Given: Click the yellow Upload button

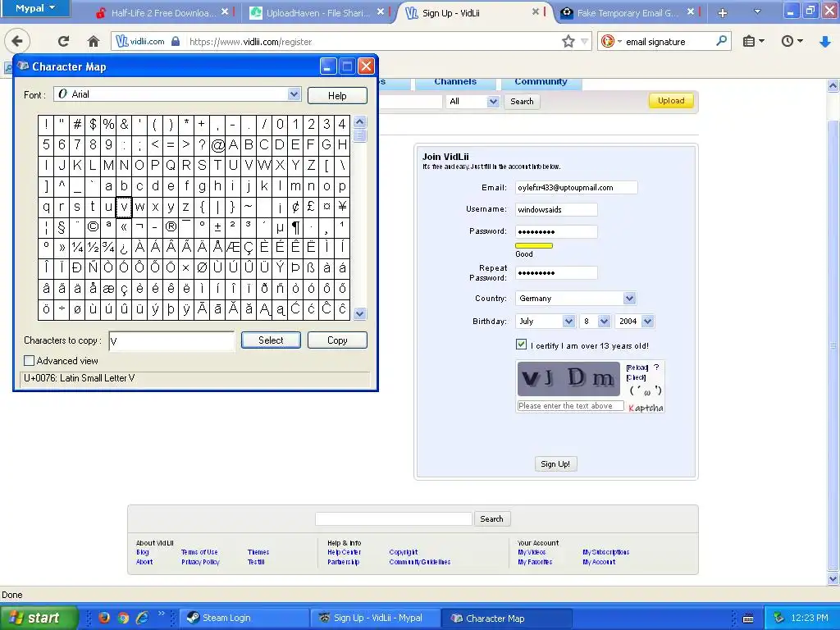Looking at the screenshot, I should point(671,101).
